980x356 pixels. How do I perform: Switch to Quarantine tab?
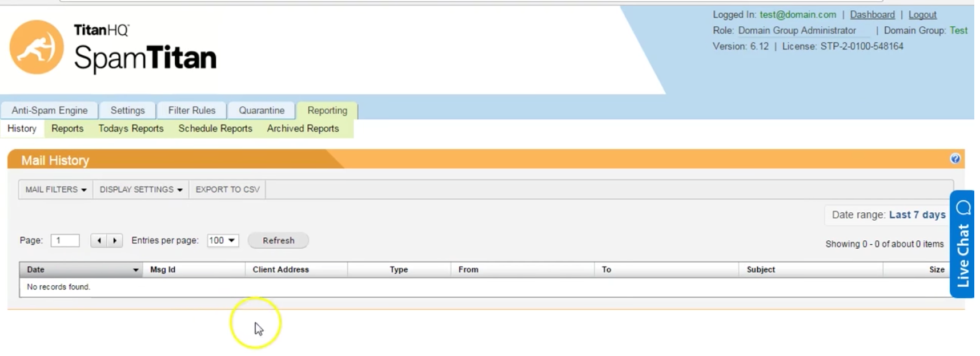pyautogui.click(x=262, y=111)
